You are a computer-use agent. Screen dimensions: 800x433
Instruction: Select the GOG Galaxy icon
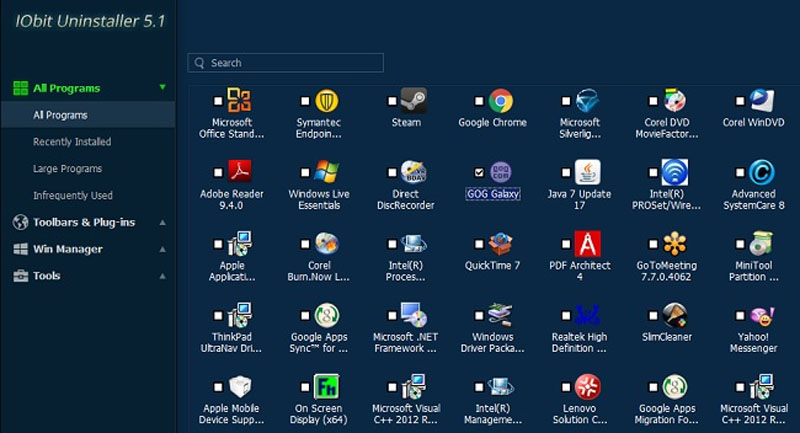pyautogui.click(x=501, y=172)
